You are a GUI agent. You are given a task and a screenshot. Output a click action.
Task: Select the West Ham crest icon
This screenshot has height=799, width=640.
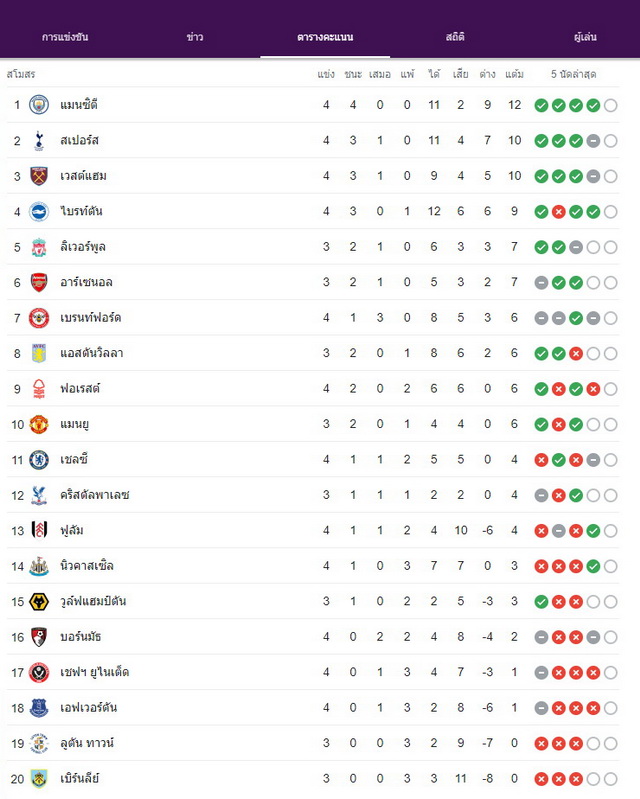click(39, 176)
